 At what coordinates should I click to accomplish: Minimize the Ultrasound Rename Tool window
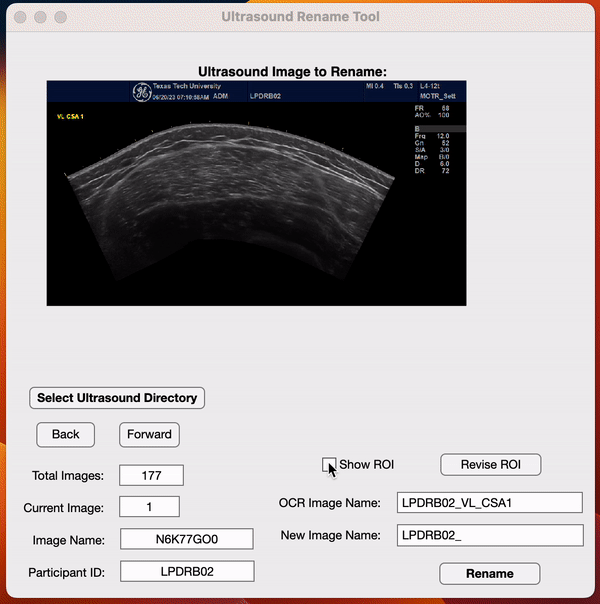pos(40,17)
